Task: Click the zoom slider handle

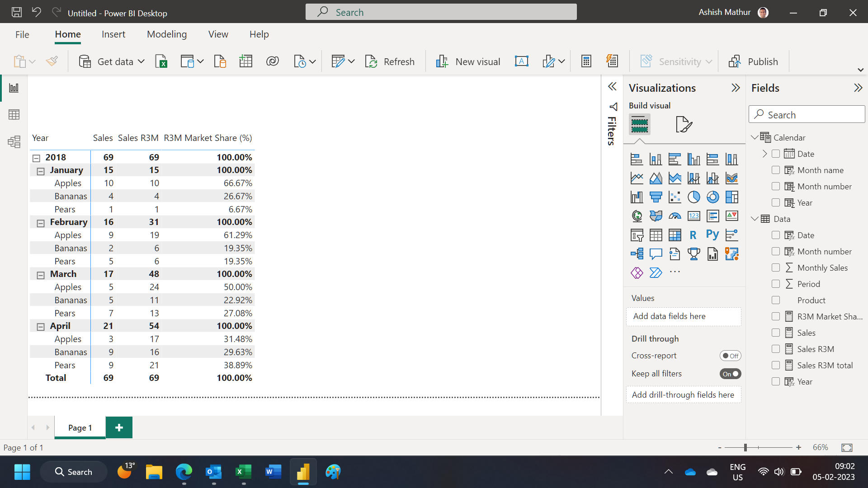Action: tap(745, 447)
